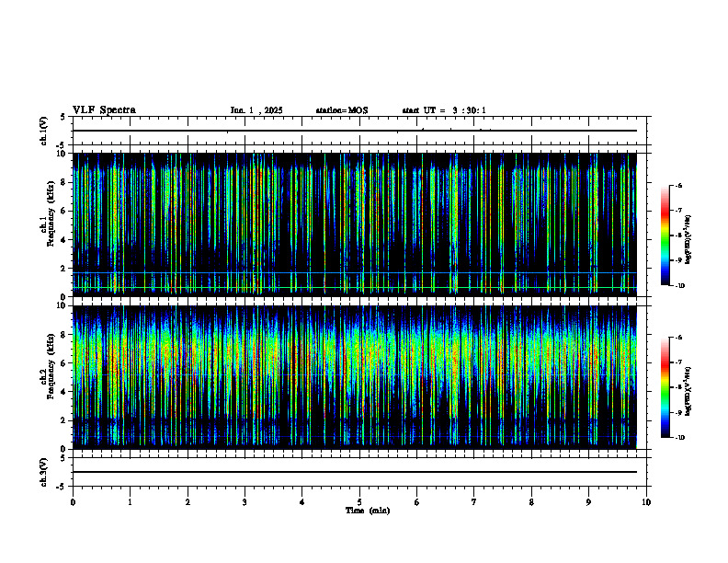Click the ch.1 spectrogram color scale bar

point(665,236)
